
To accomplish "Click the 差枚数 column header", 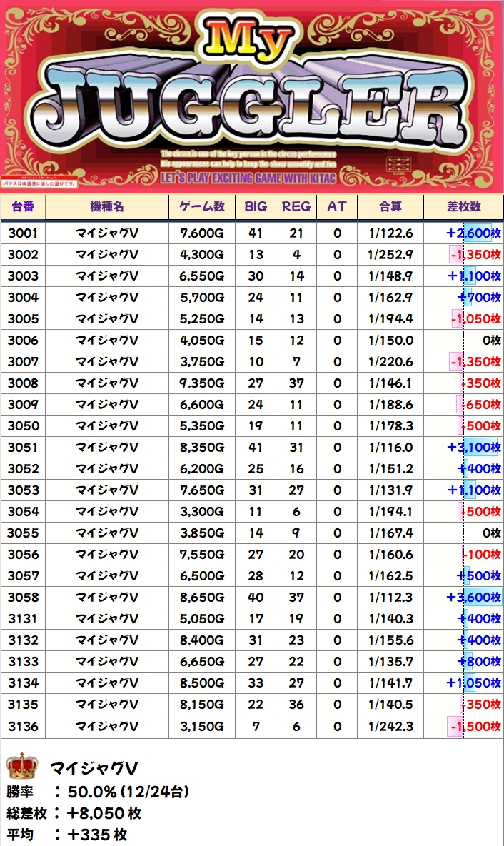I will pos(463,206).
